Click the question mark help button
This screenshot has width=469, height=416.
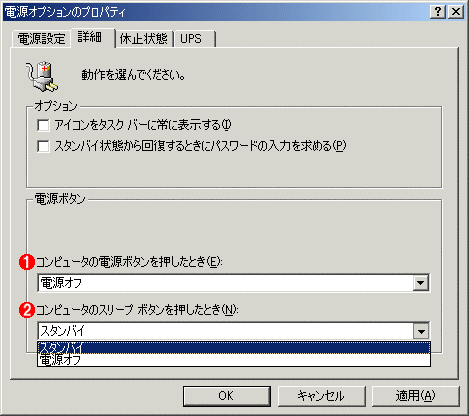438,12
